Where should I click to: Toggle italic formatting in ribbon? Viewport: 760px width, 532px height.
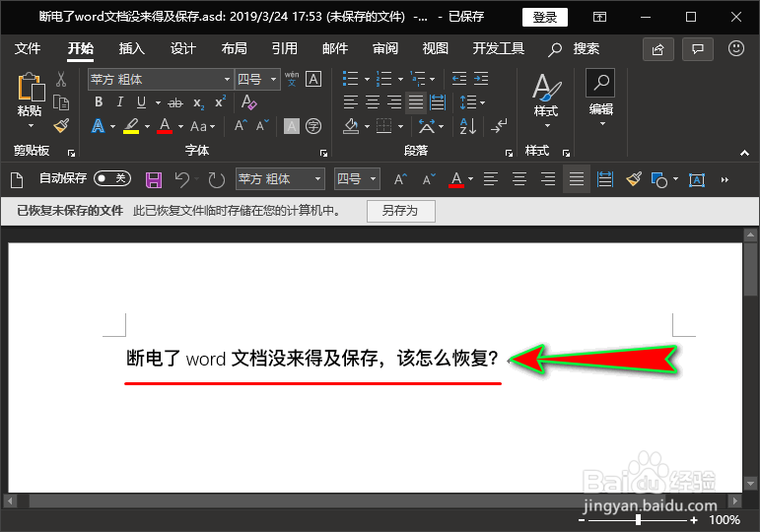[119, 102]
